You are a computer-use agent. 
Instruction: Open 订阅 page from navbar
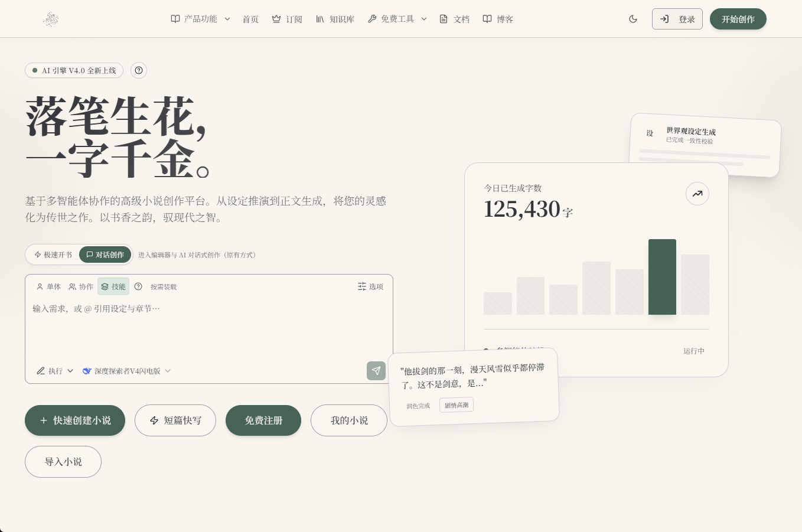pos(287,19)
